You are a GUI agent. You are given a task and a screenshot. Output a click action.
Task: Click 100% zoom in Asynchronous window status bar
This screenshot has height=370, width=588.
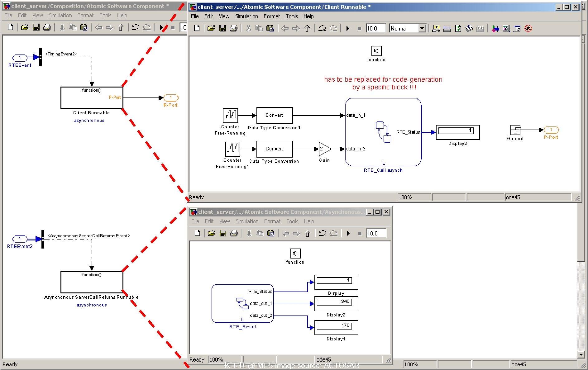225,359
